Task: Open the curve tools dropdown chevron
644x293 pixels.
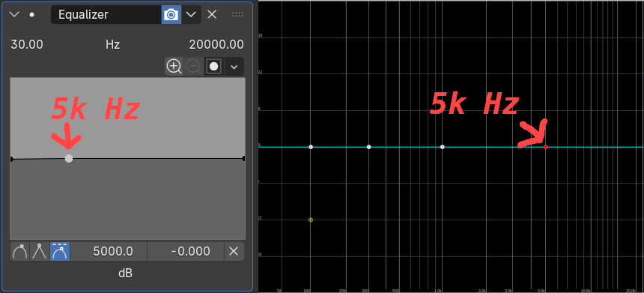Action: click(234, 67)
